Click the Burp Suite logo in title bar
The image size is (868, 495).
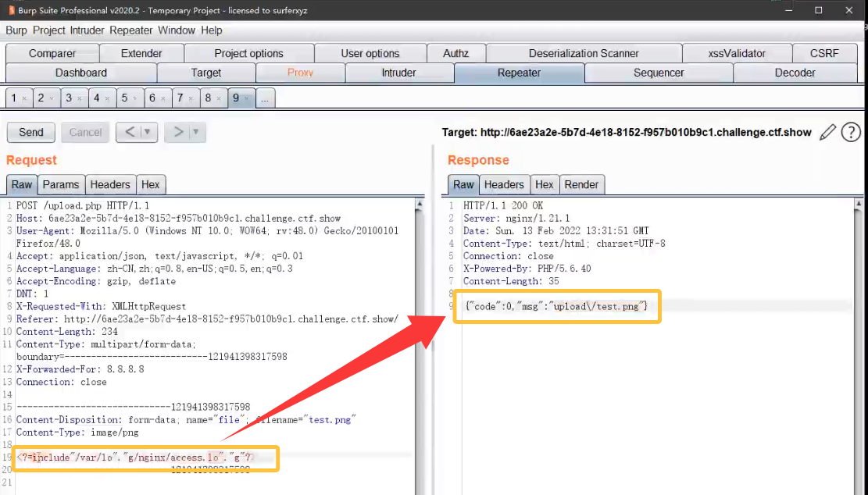click(x=11, y=10)
